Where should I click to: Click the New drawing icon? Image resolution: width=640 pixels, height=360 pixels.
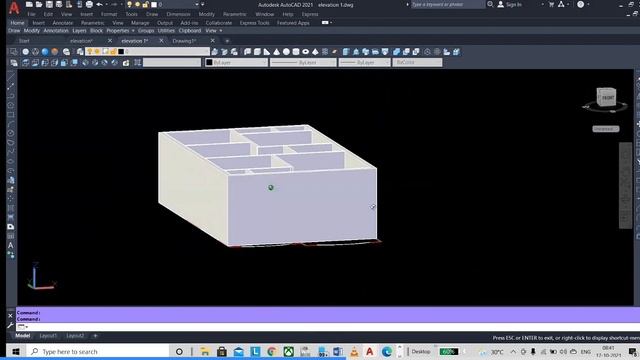click(x=29, y=4)
